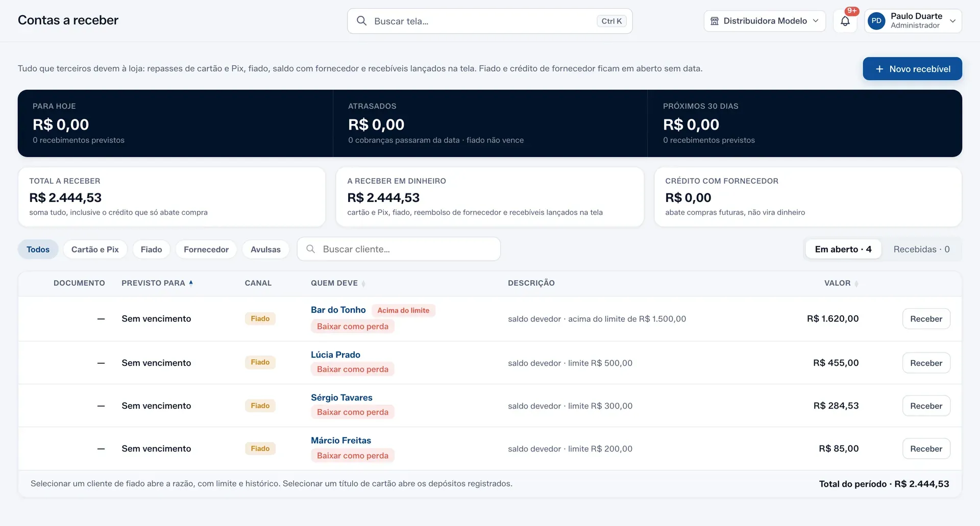Click the Previsto Para sort arrow
The height and width of the screenshot is (526, 980).
191,283
